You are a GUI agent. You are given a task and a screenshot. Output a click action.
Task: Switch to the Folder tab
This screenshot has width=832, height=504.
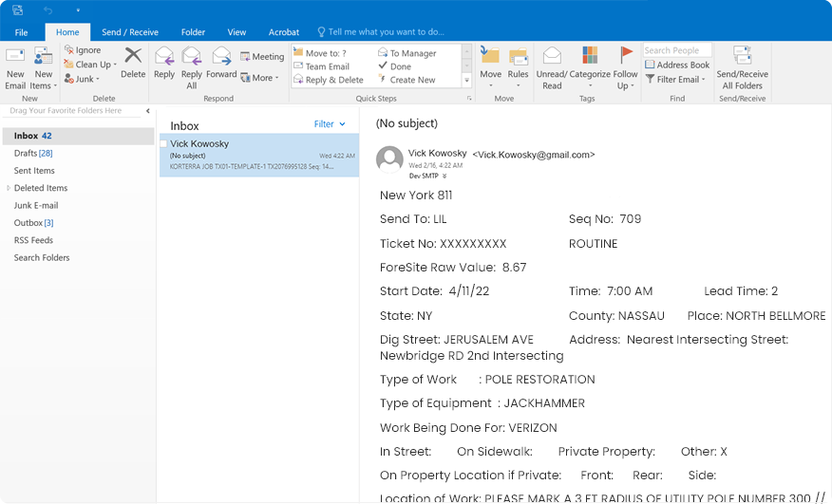pyautogui.click(x=193, y=32)
